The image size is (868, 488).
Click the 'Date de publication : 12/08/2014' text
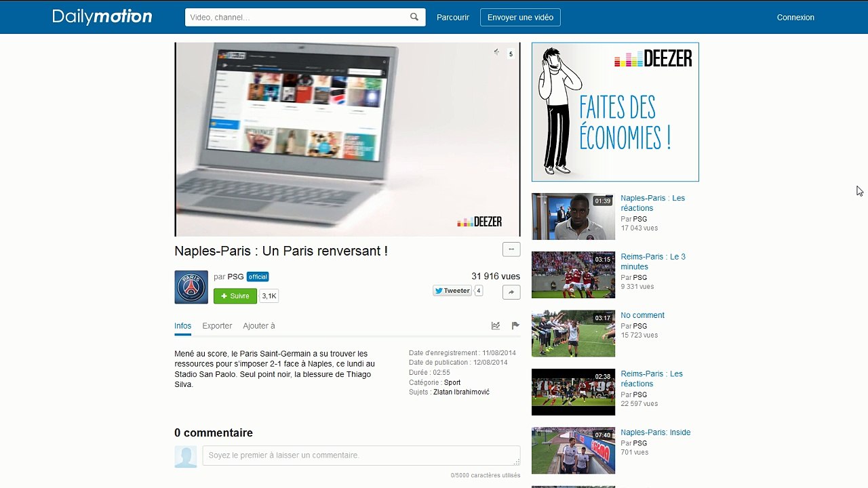point(458,363)
